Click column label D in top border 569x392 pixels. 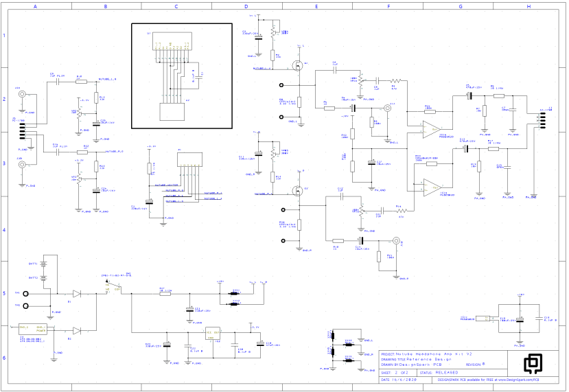246,6
